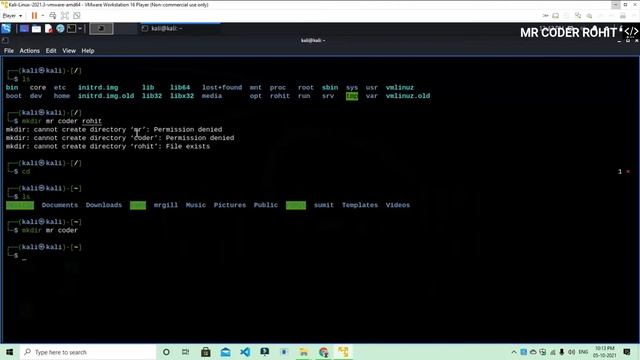Click 'mrgill' in the home listing
Screen dimensions: 640x360
point(166,205)
